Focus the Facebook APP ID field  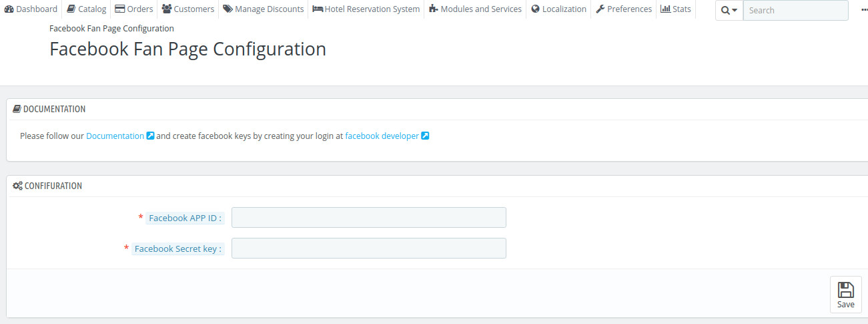pyautogui.click(x=369, y=218)
